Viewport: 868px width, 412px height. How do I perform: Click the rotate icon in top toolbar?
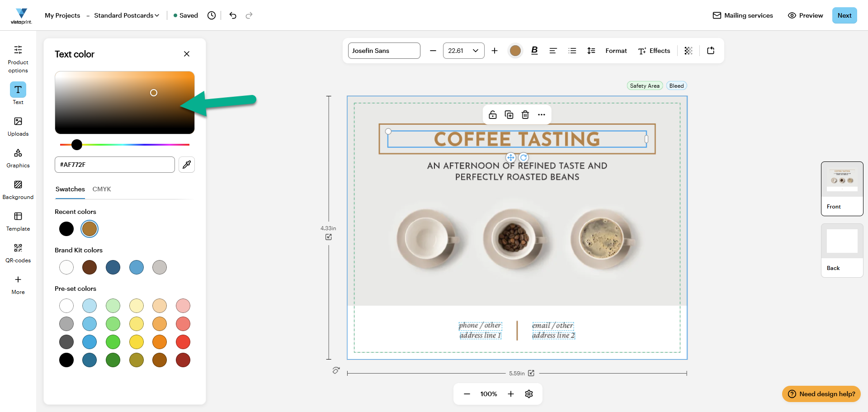pyautogui.click(x=711, y=51)
